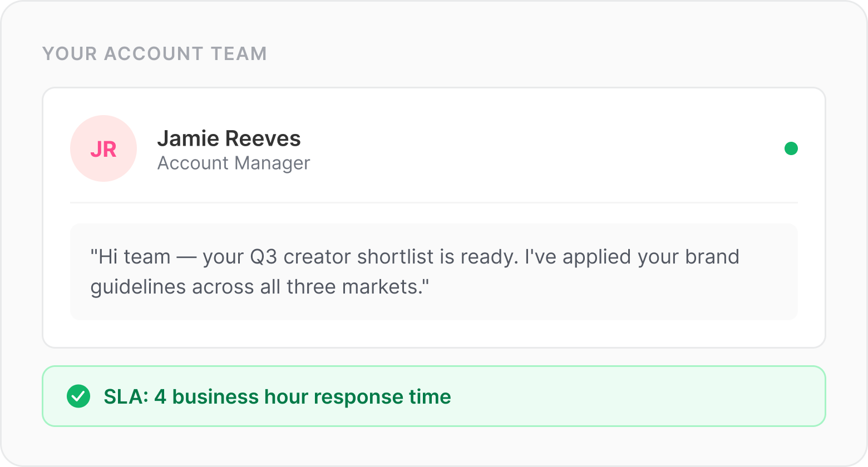868x467 pixels.
Task: Click the quoted text about brand guidelines
Action: click(x=415, y=272)
